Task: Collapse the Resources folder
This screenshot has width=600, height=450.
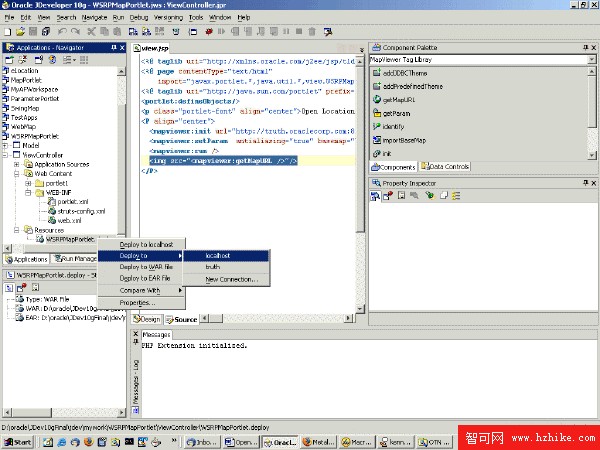Action: [16, 230]
